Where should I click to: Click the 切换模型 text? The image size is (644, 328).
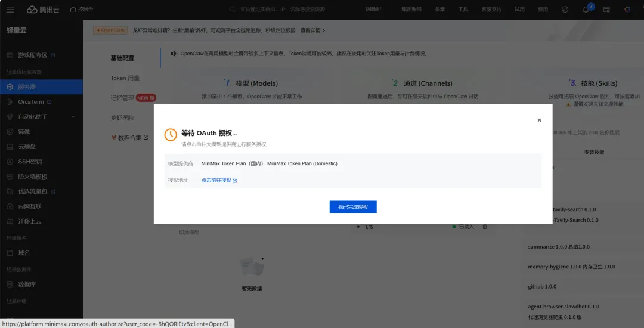[x=188, y=232]
